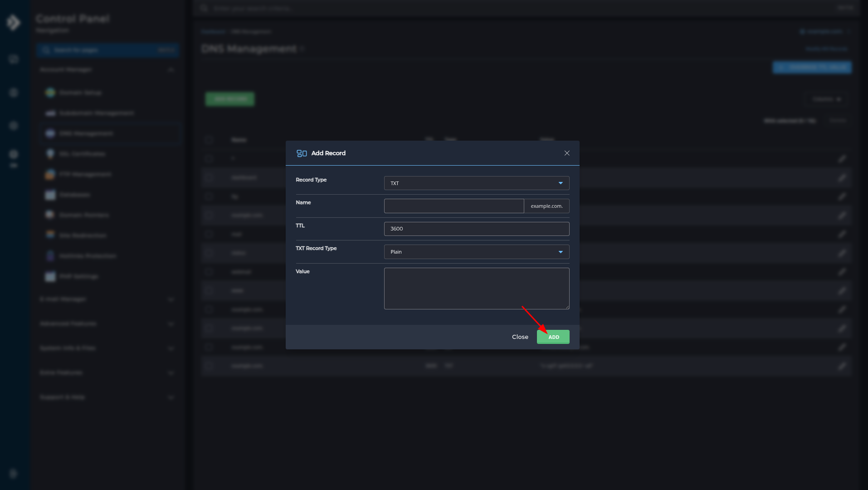The width and height of the screenshot is (868, 490).
Task: Click inside the Value text area
Action: point(476,288)
